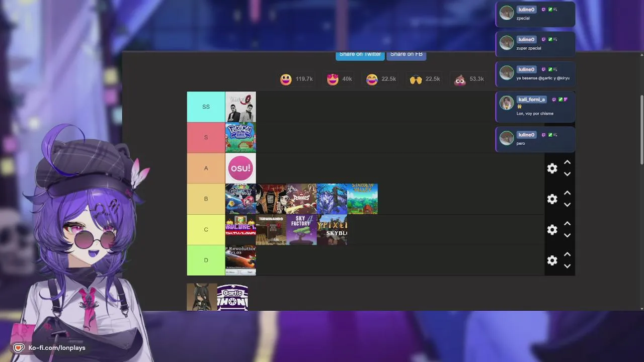
Task: Open kali_forni_a username in chat
Action: pyautogui.click(x=531, y=100)
